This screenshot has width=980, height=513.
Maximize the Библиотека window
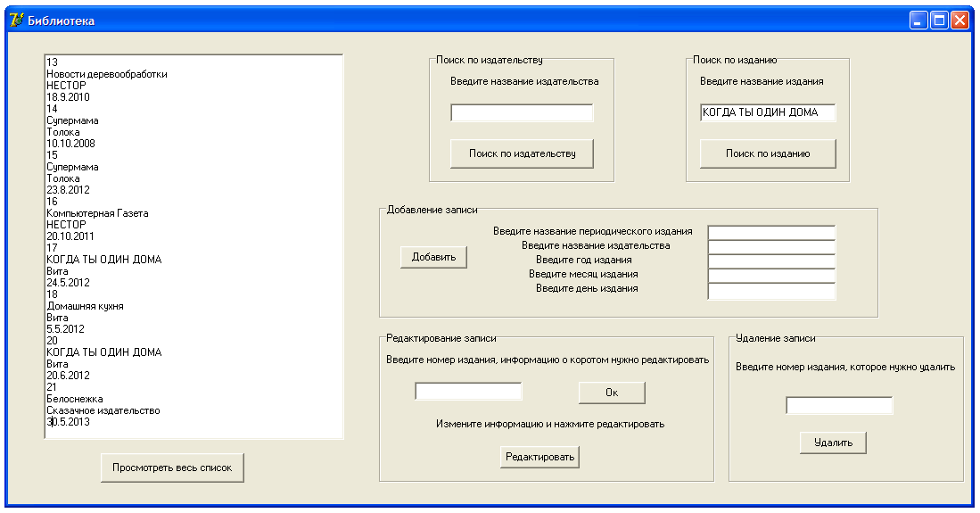click(939, 21)
